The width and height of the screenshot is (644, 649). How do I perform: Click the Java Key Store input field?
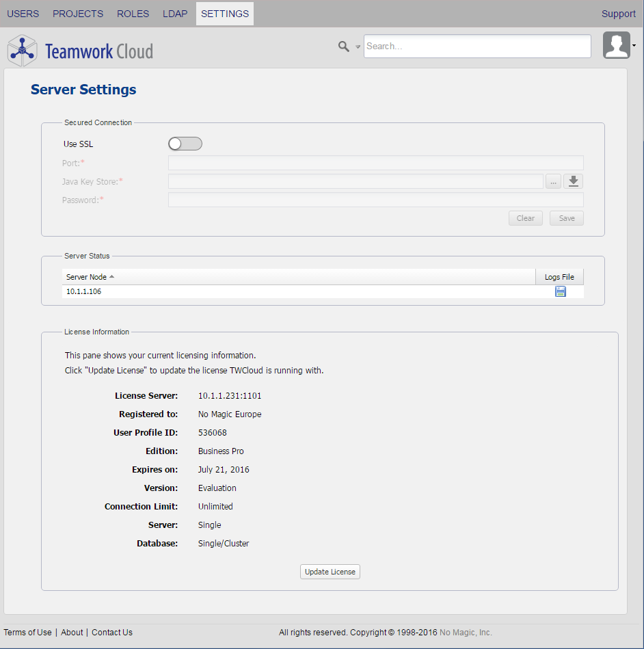tap(355, 181)
